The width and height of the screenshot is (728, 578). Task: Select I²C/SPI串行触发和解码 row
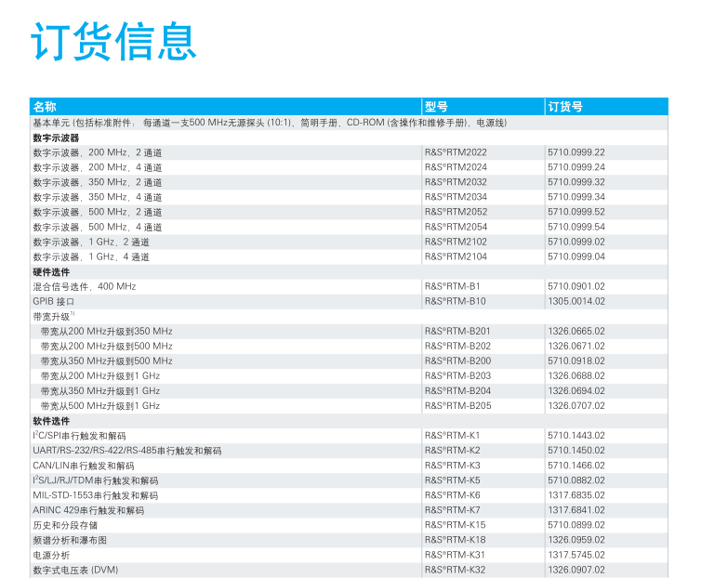[x=350, y=436]
